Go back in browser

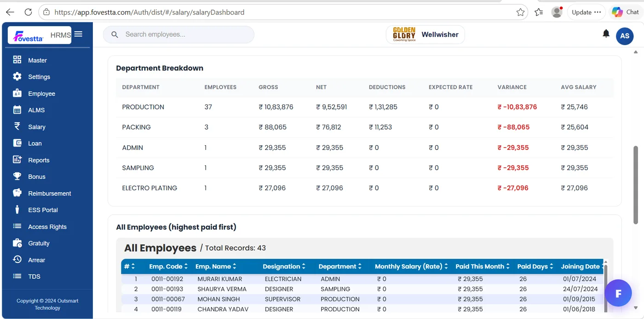(10, 12)
